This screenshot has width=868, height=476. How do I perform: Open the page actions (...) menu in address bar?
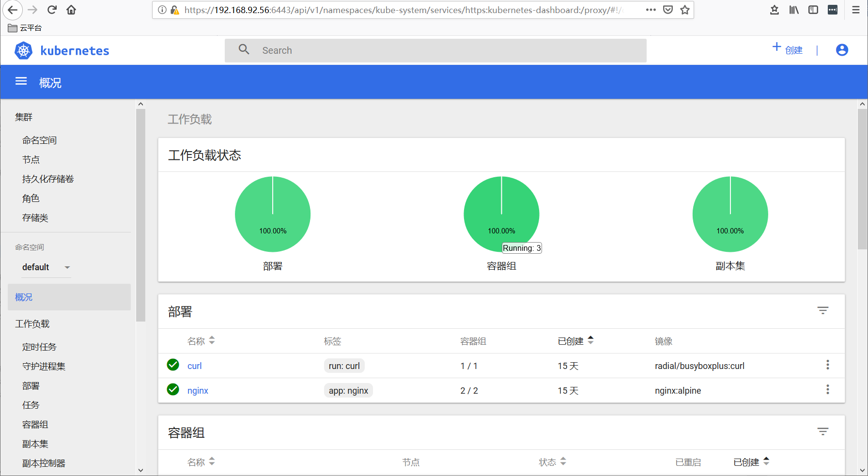pos(651,9)
